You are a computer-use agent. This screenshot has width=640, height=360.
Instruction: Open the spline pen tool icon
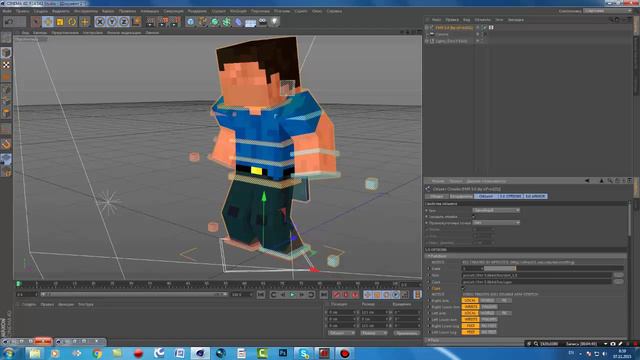click(203, 22)
